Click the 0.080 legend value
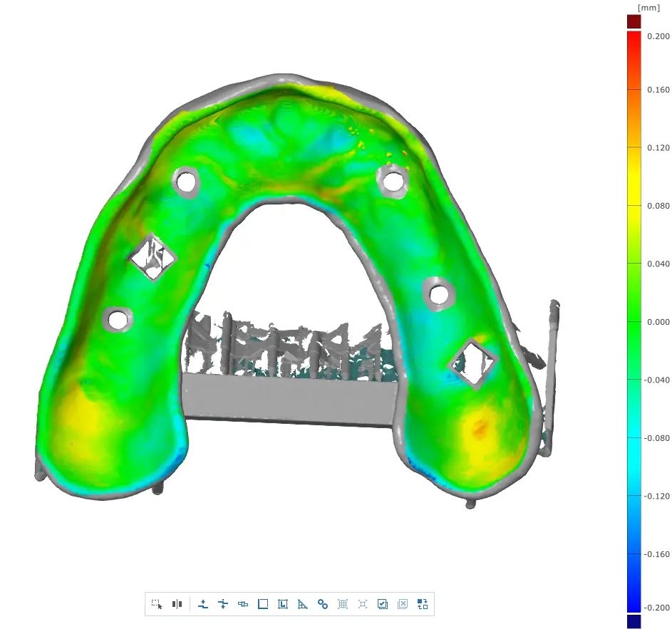Viewport: 672px width, 629px height. click(x=658, y=206)
